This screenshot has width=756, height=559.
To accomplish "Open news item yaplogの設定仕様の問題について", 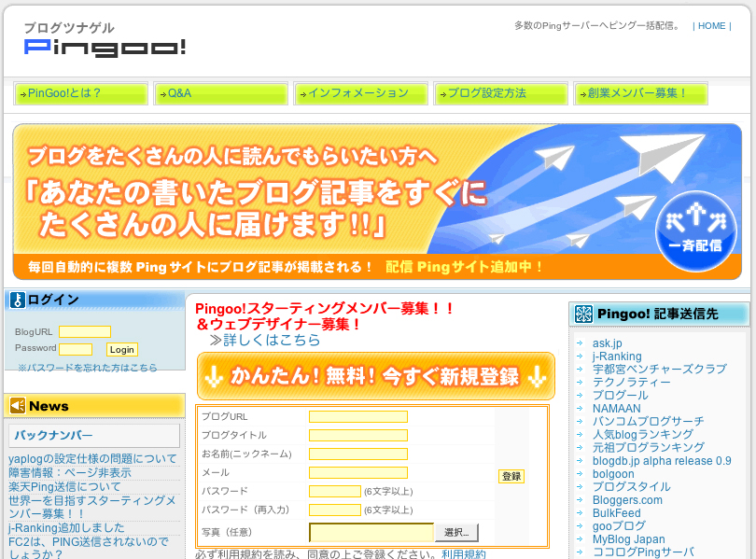I will (x=92, y=459).
